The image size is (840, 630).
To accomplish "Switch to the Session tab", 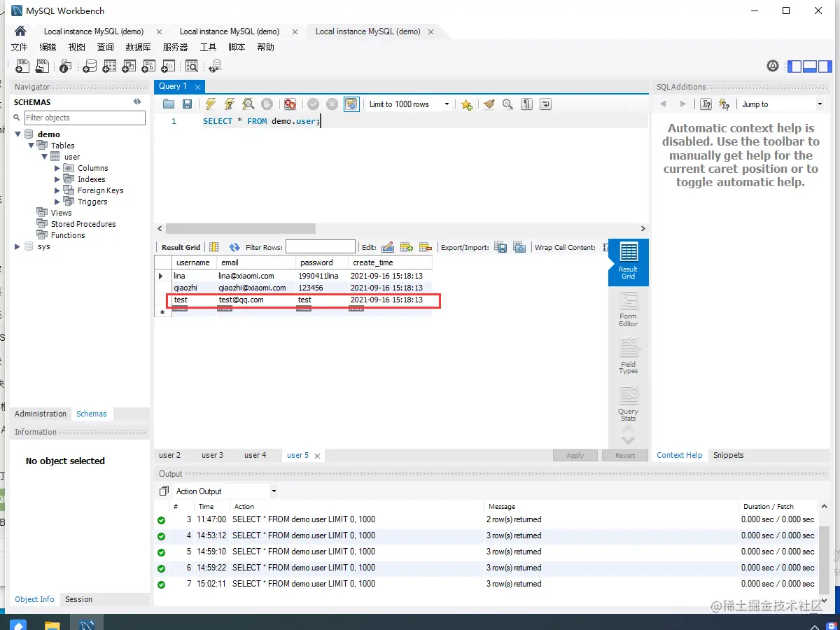I will pos(78,599).
